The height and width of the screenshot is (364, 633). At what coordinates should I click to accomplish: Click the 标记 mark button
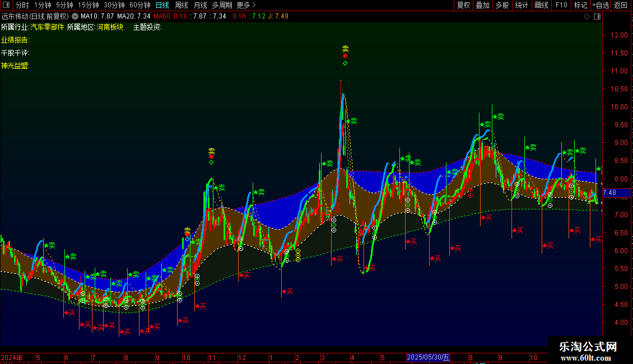click(580, 5)
